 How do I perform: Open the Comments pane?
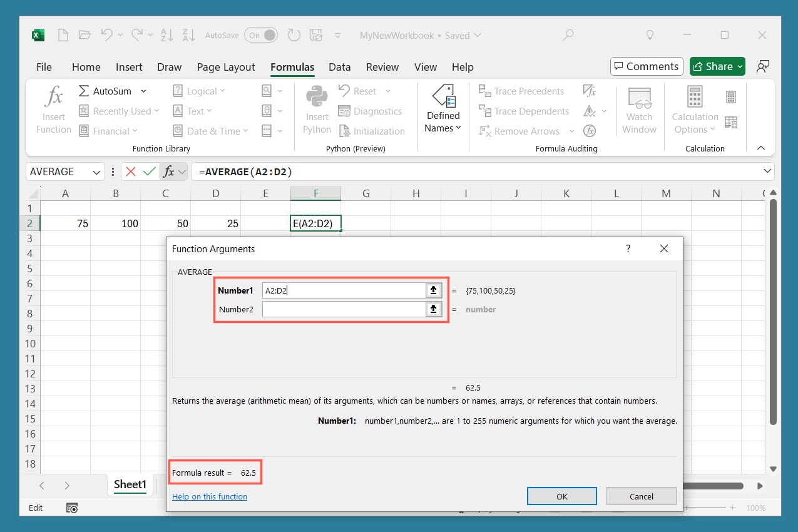click(x=647, y=66)
